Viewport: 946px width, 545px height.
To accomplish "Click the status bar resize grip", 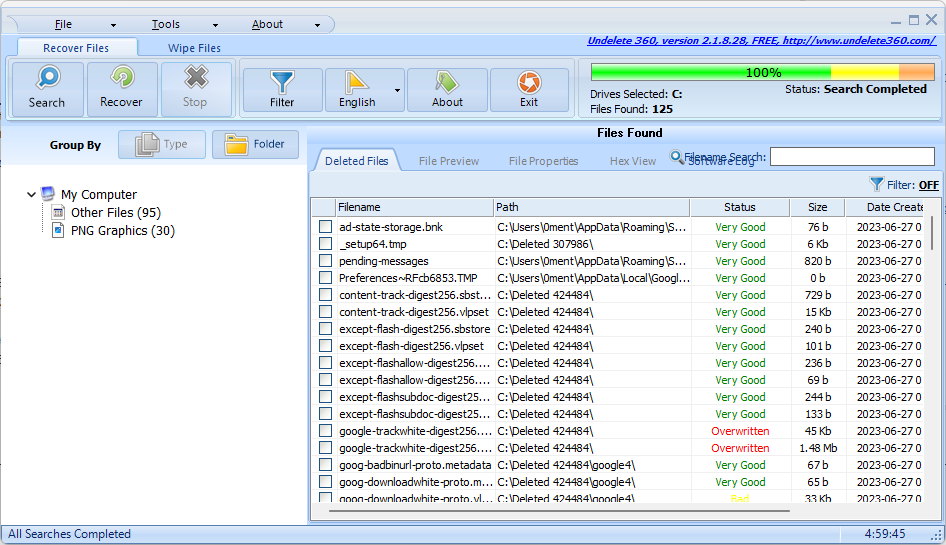I will point(936,535).
